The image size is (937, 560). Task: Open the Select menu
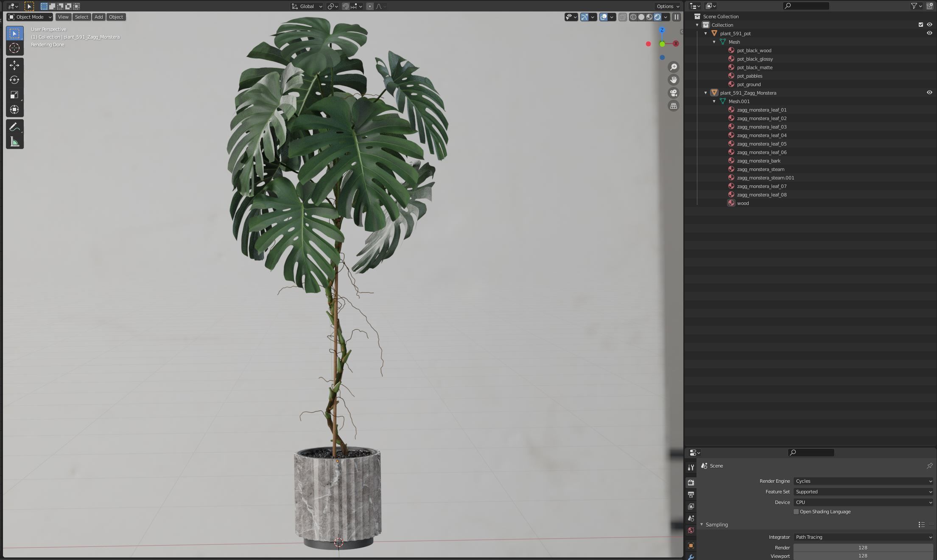81,17
